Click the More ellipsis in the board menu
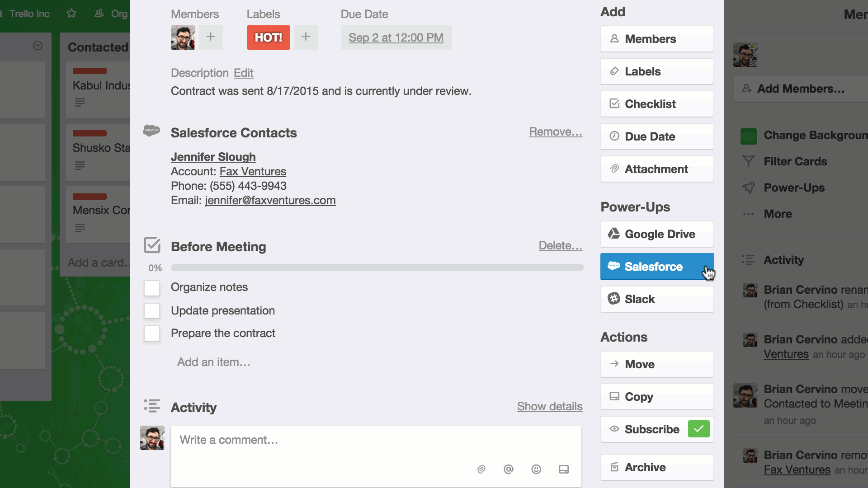The height and width of the screenshot is (488, 868). tap(749, 214)
